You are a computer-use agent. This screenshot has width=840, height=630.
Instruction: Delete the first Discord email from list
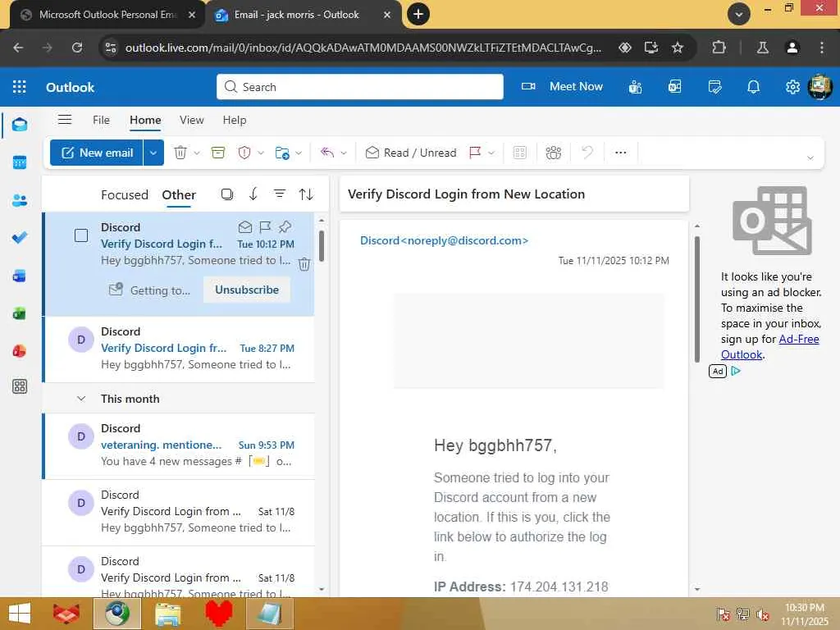[304, 264]
